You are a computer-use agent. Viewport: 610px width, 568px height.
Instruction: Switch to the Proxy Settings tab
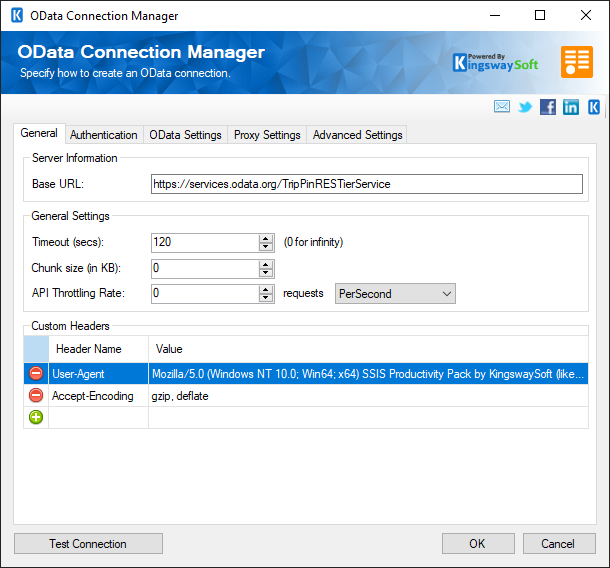point(267,135)
